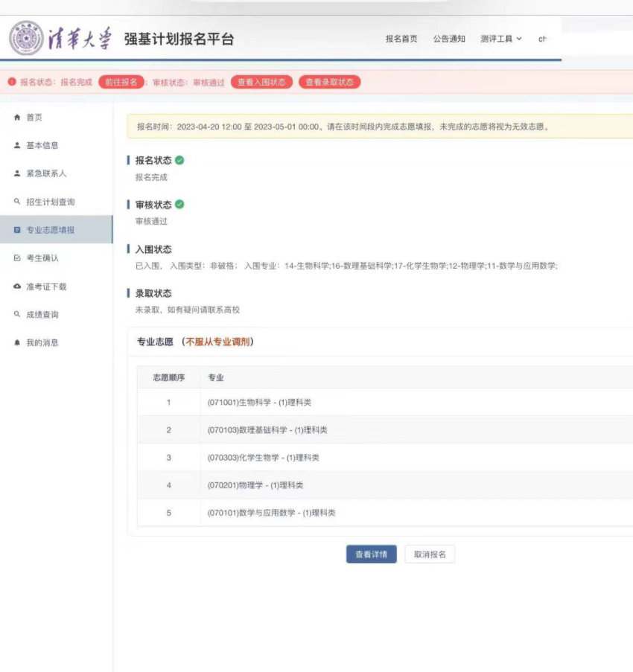Image resolution: width=633 pixels, height=672 pixels.
Task: Click the magnifier icon beside 成绩查询
Action: [x=17, y=315]
